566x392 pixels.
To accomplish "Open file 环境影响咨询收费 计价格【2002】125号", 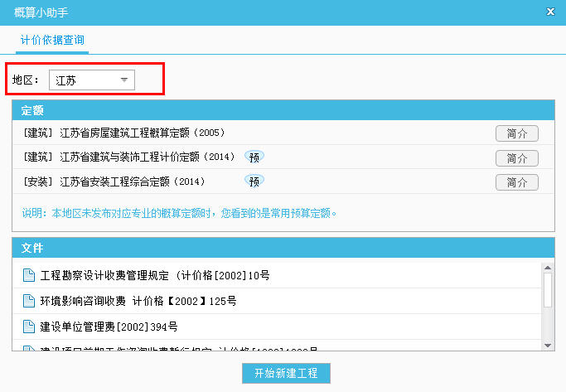I will point(138,301).
